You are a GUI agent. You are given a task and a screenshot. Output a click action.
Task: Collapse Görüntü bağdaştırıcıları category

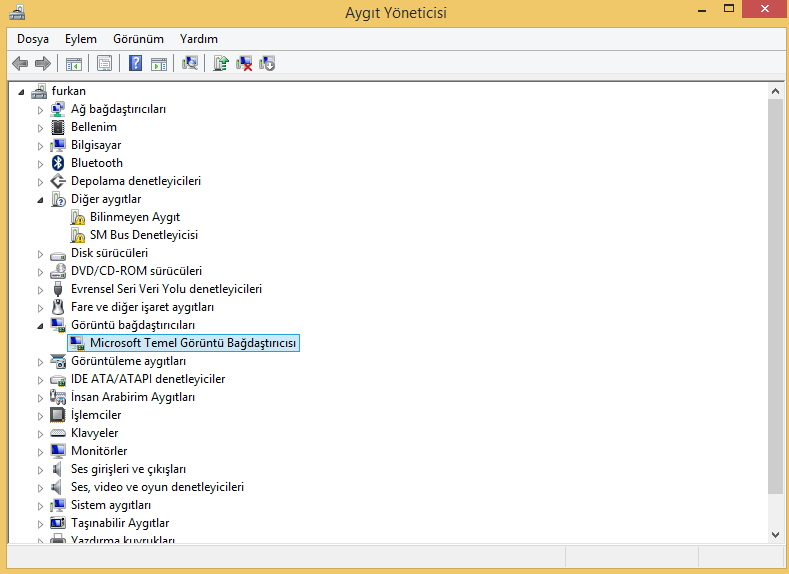(x=40, y=326)
